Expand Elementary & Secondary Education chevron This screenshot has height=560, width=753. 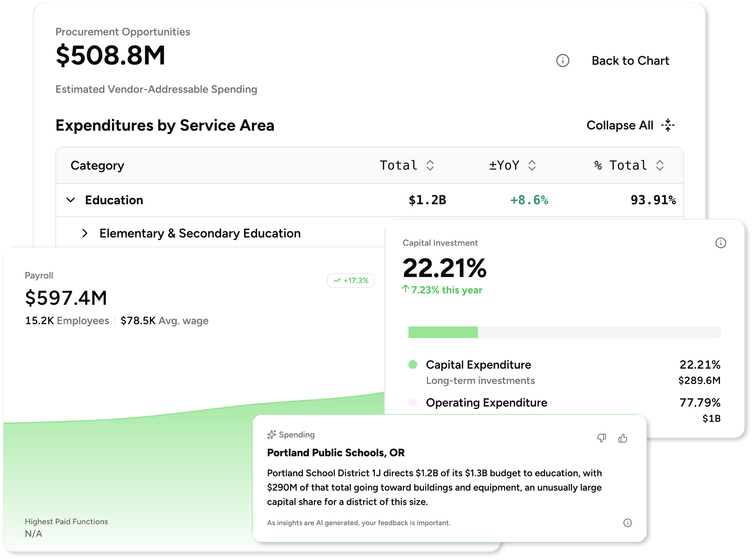(85, 233)
